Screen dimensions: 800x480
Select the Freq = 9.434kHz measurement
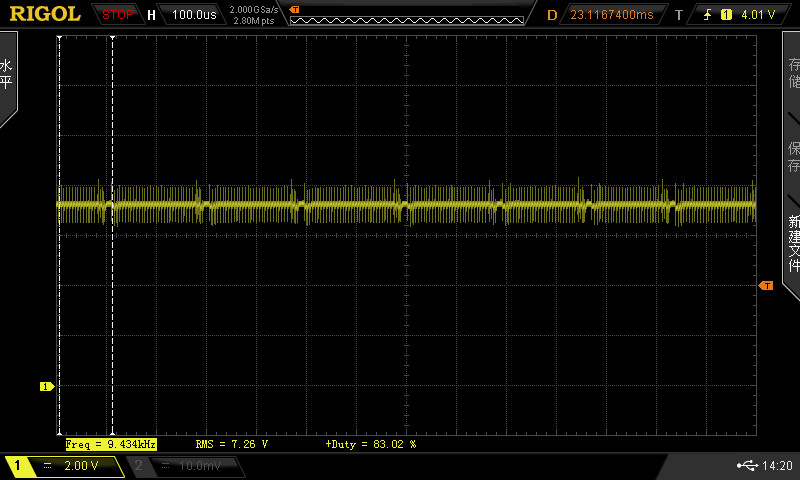pos(111,444)
